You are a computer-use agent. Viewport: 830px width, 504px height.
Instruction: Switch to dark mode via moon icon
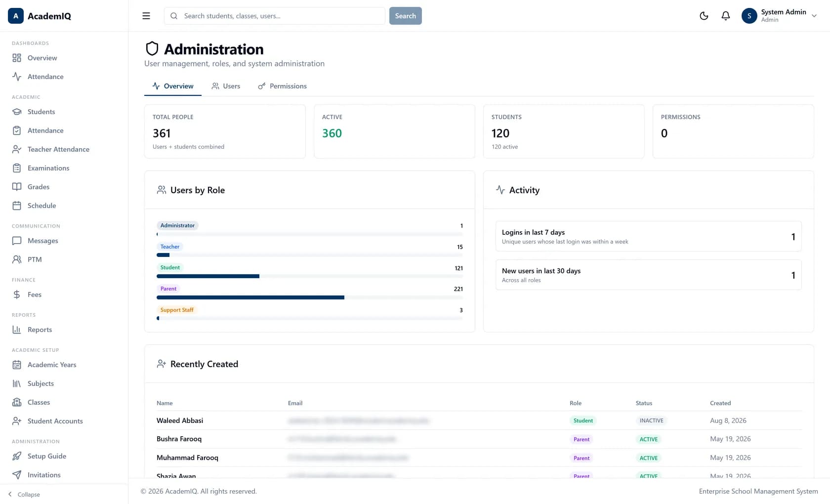coord(704,16)
